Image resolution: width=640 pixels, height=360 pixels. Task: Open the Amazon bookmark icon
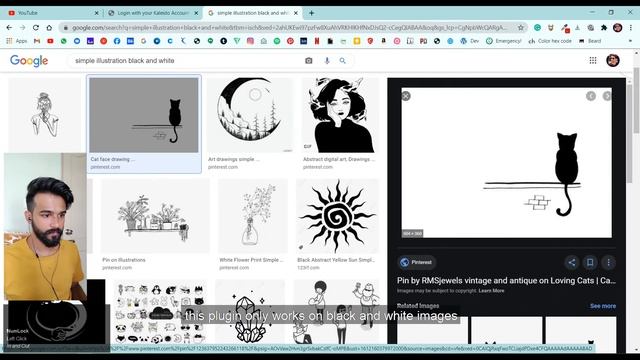[384, 41]
